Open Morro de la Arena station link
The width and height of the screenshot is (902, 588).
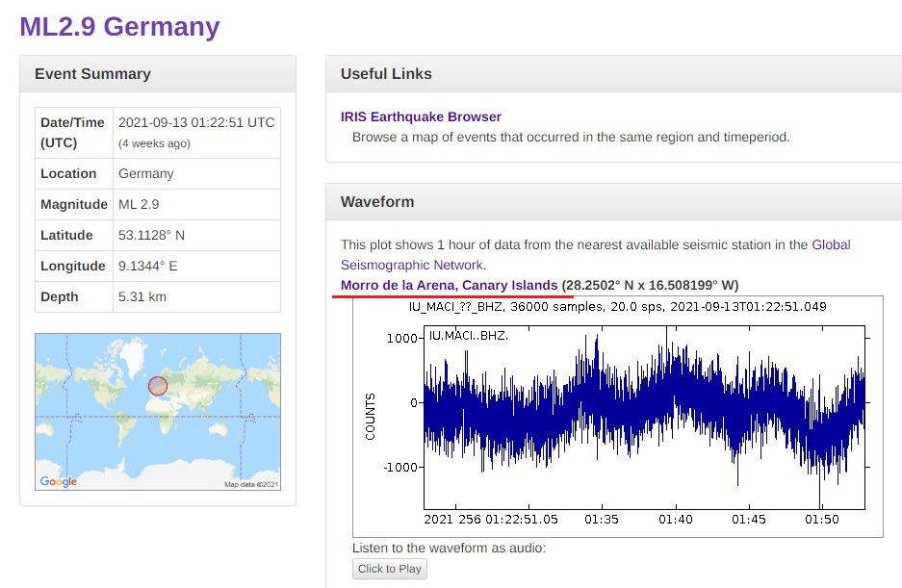[x=449, y=286]
